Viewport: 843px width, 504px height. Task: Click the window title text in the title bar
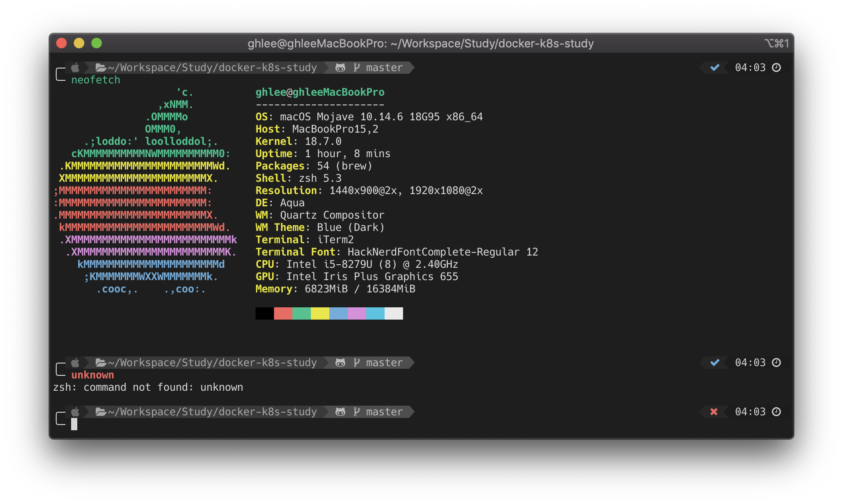[420, 43]
